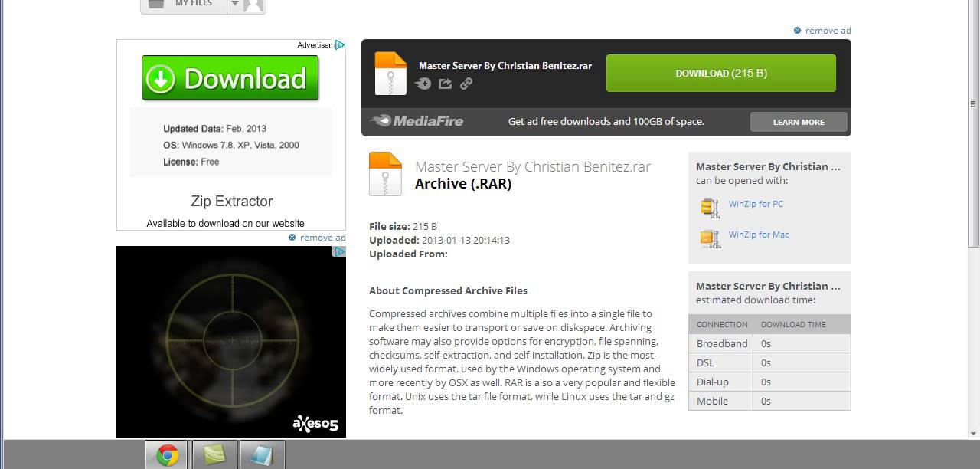
Task: Click the 'DSL' row in download time table
Action: tap(769, 362)
